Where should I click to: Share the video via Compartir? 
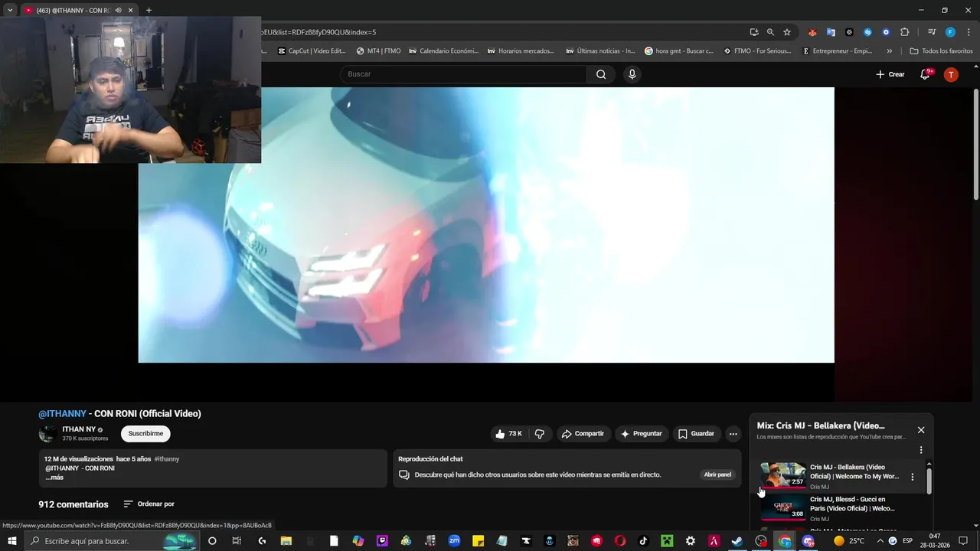click(x=583, y=434)
